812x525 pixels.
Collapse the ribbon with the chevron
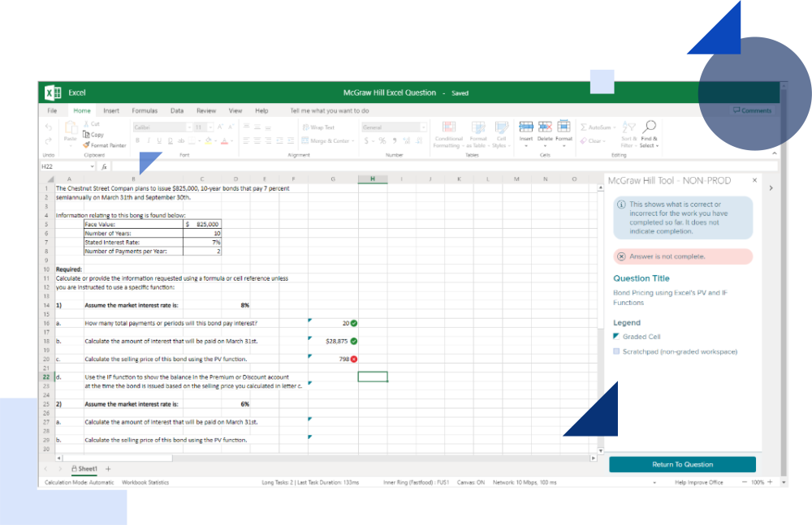[774, 154]
